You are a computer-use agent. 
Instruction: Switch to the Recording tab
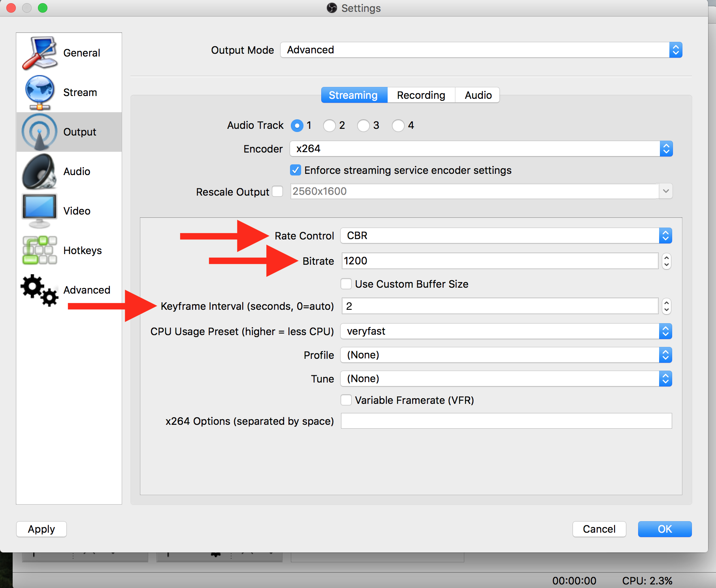click(x=421, y=95)
